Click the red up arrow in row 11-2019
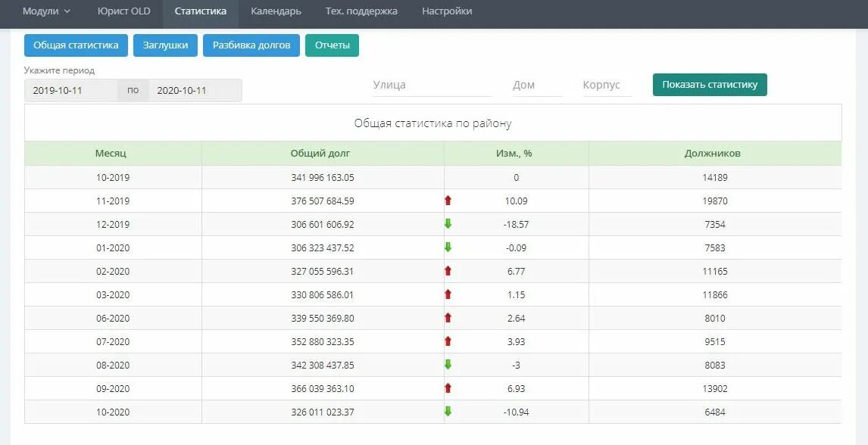 click(x=448, y=200)
